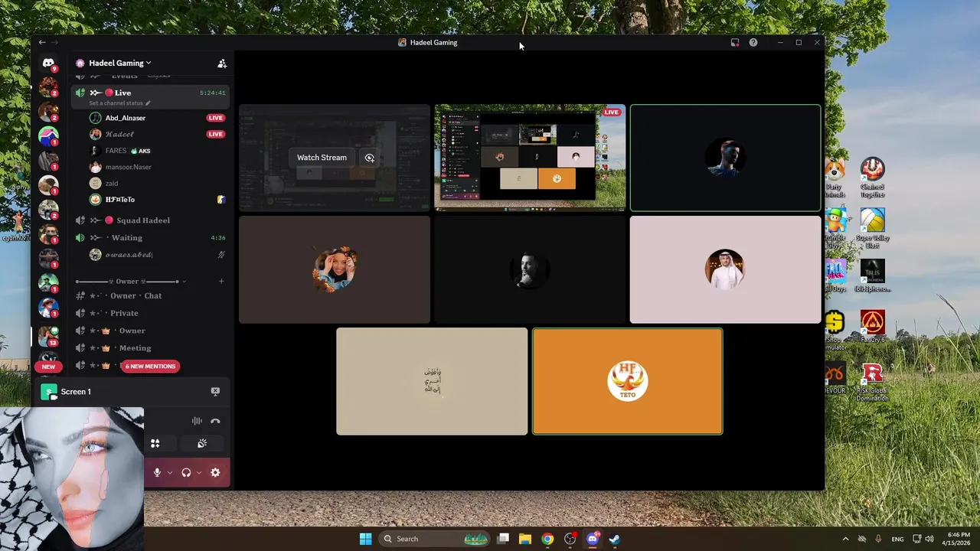Image resolution: width=980 pixels, height=551 pixels.
Task: Toggle headphone deafen
Action: [x=186, y=473]
